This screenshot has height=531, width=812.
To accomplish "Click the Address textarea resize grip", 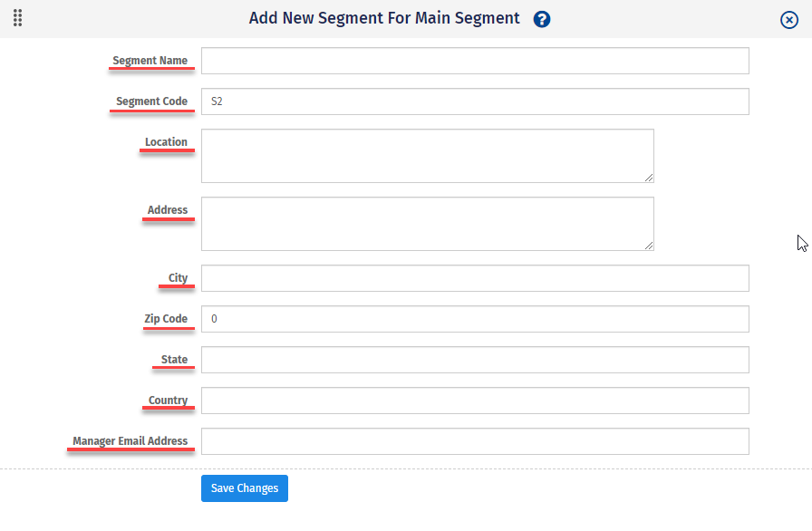I will point(649,245).
